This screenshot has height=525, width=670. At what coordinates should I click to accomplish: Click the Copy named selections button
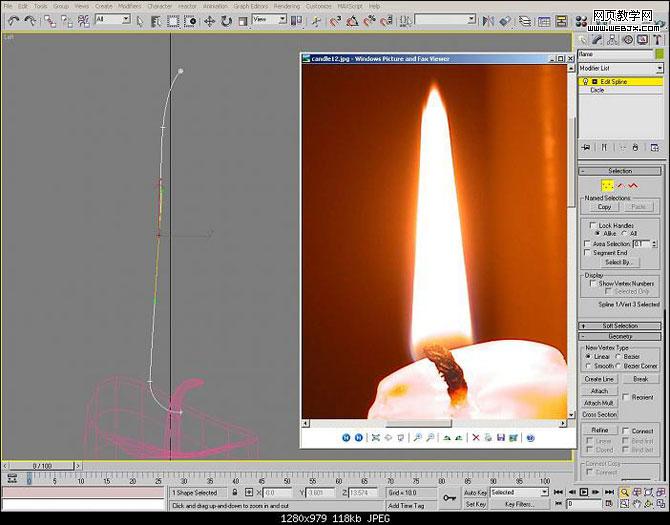(x=604, y=207)
